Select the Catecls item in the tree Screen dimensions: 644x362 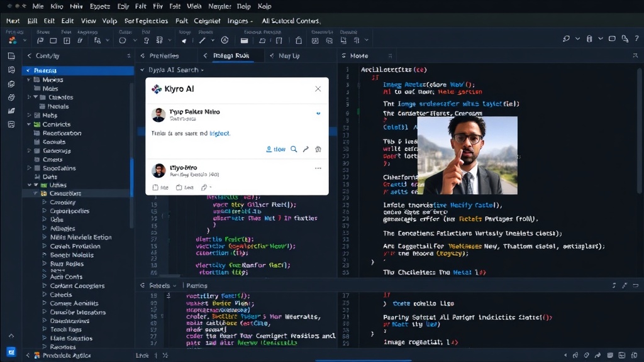tap(61, 295)
